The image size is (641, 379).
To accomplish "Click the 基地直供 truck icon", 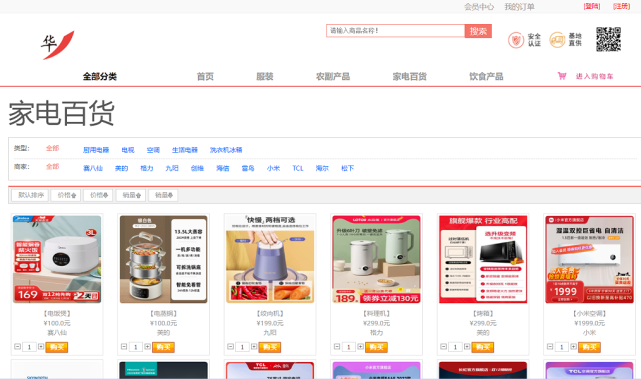I will (x=557, y=40).
